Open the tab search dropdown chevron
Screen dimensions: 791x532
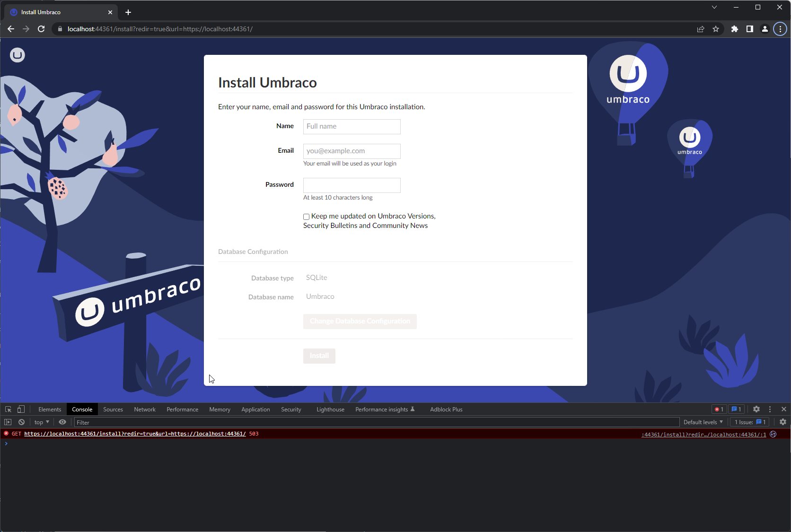[x=714, y=7]
